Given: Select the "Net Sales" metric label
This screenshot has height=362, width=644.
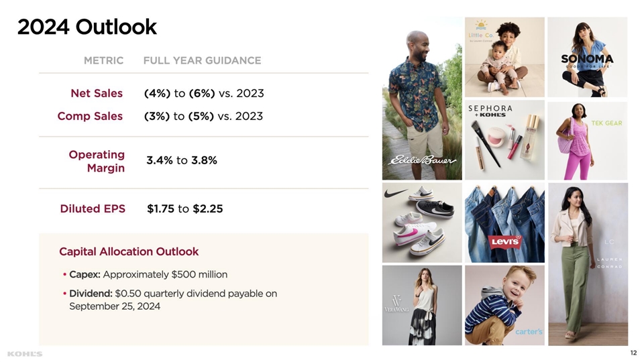Looking at the screenshot, I should [97, 93].
